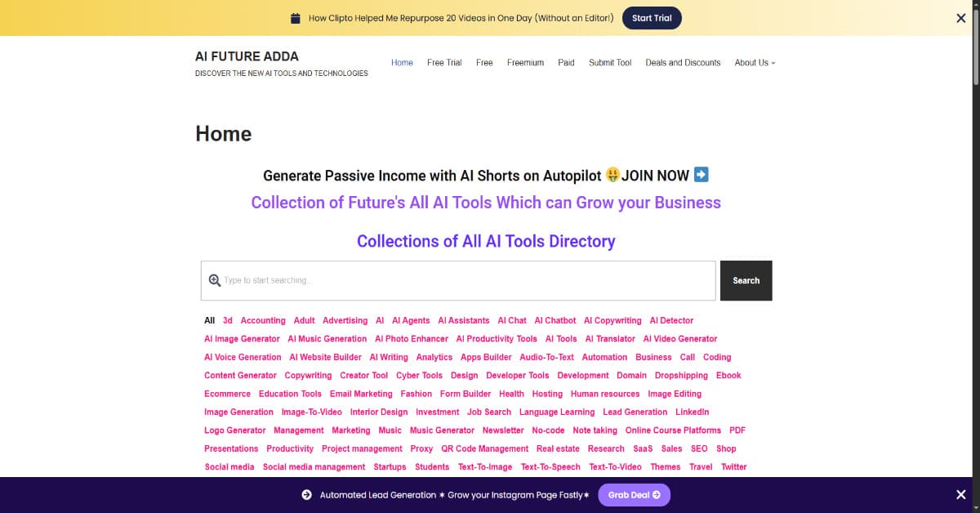
Task: Click the circled arrow in the bottom banner
Action: [308, 494]
